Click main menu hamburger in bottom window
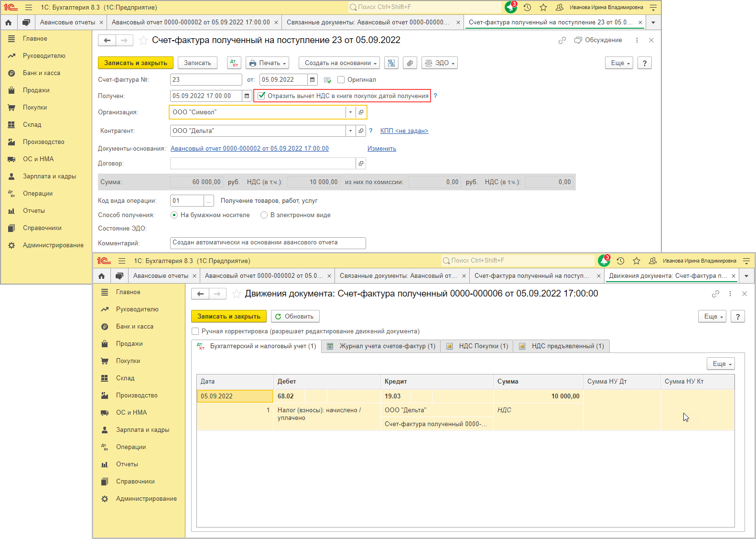This screenshot has height=539, width=756. click(x=122, y=261)
